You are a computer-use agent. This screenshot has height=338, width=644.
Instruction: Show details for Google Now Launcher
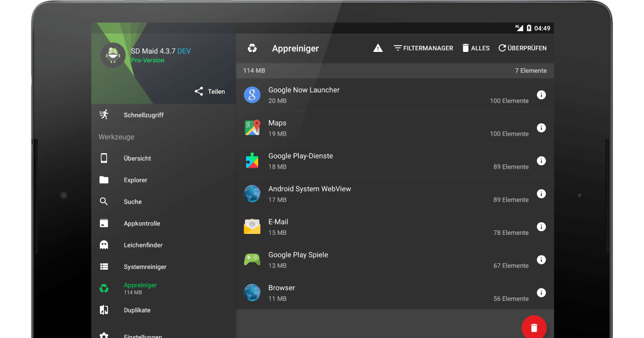point(541,94)
